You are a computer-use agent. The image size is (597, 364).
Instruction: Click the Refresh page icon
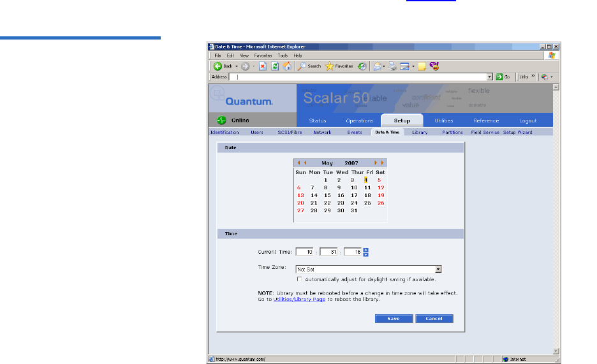275,66
